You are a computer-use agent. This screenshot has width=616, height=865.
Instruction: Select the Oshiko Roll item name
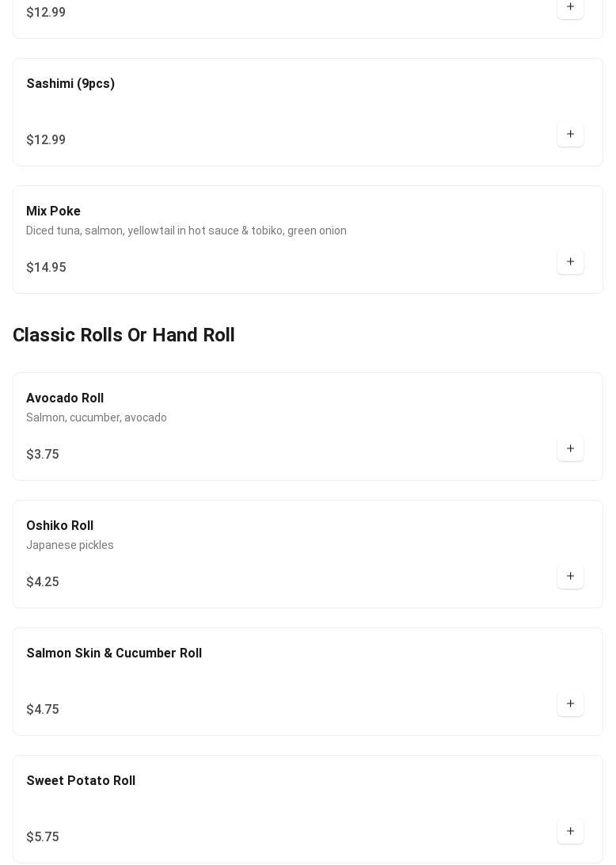pos(59,526)
